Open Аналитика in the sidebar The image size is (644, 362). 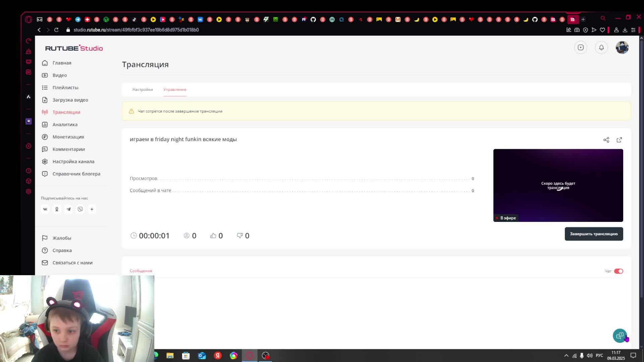(65, 124)
